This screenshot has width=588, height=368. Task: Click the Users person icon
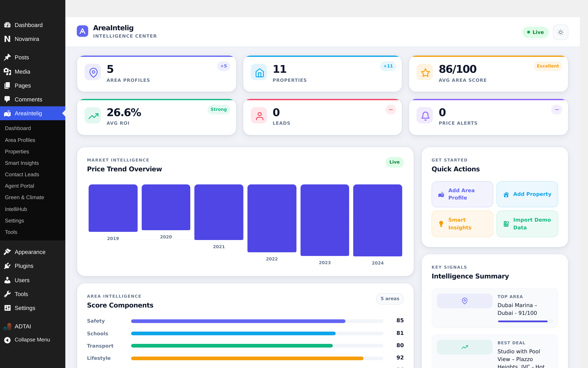point(7,280)
